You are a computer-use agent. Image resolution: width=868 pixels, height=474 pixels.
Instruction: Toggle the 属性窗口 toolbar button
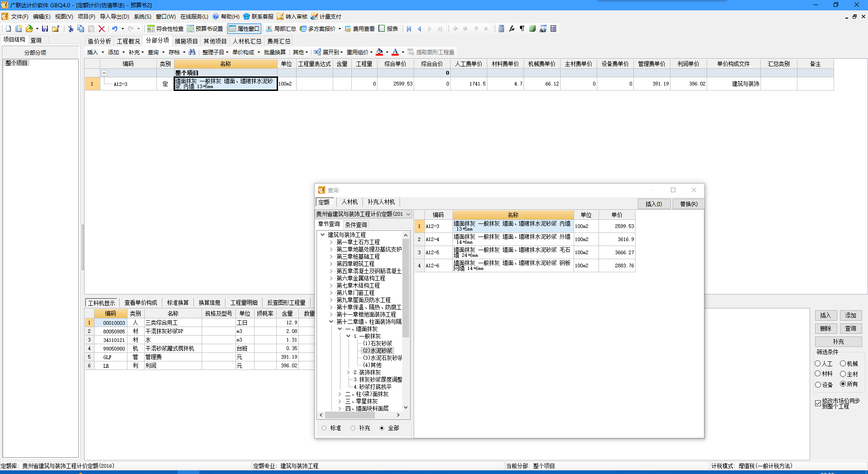(x=244, y=29)
